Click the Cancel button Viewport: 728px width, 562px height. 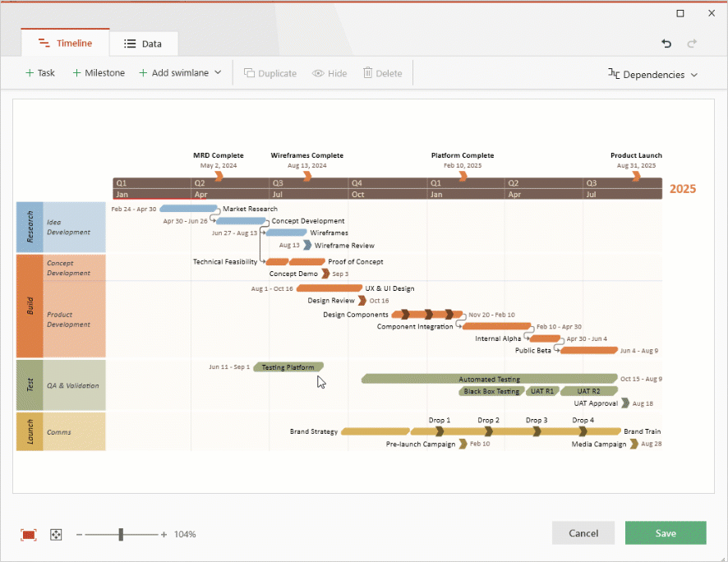(x=583, y=532)
